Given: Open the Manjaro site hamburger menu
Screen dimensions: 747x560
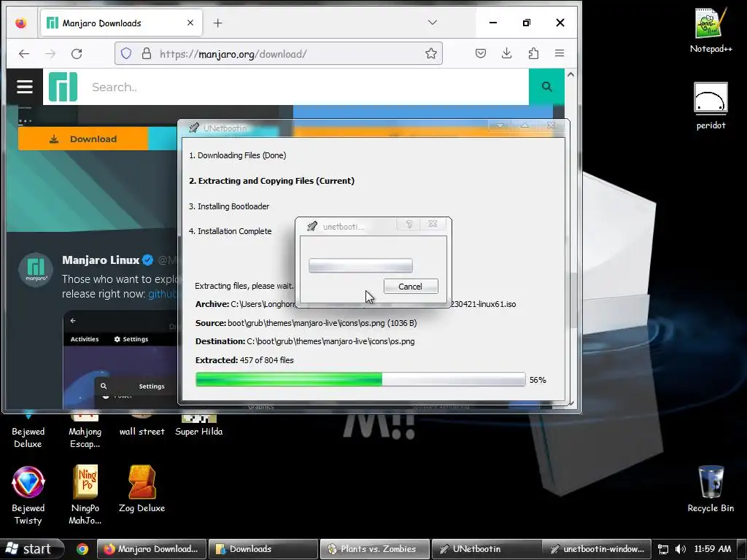Looking at the screenshot, I should coord(25,87).
